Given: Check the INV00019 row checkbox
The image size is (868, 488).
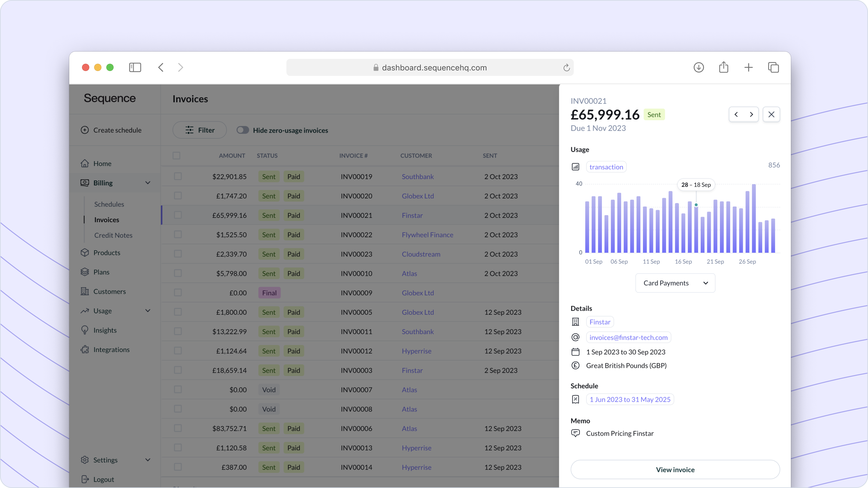Looking at the screenshot, I should pyautogui.click(x=177, y=176).
